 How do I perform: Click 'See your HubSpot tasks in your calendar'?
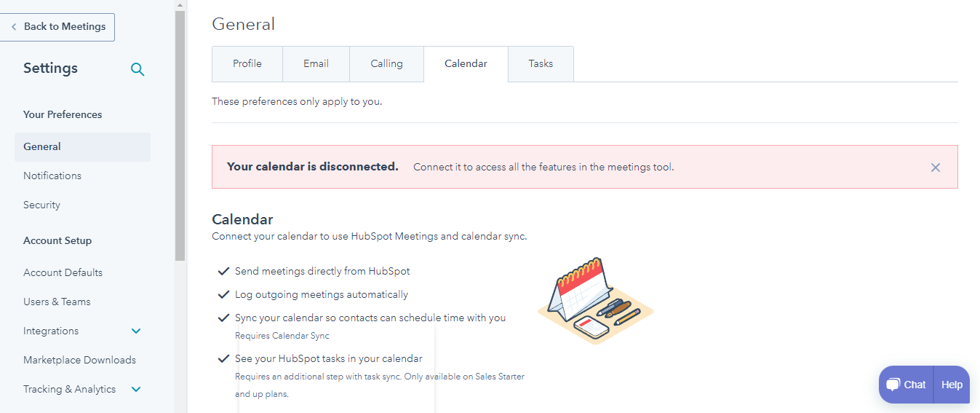tap(329, 358)
